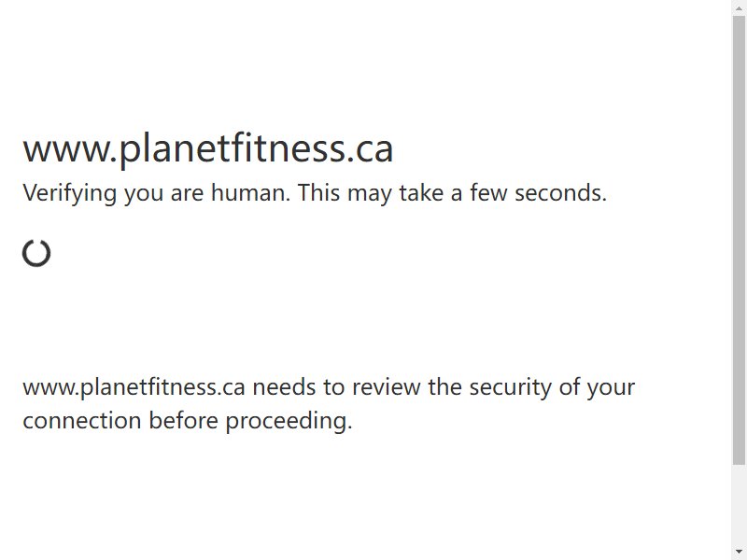Viewport: 747px width, 560px height.
Task: Click the www.planetfitness.ca heading
Action: click(207, 148)
